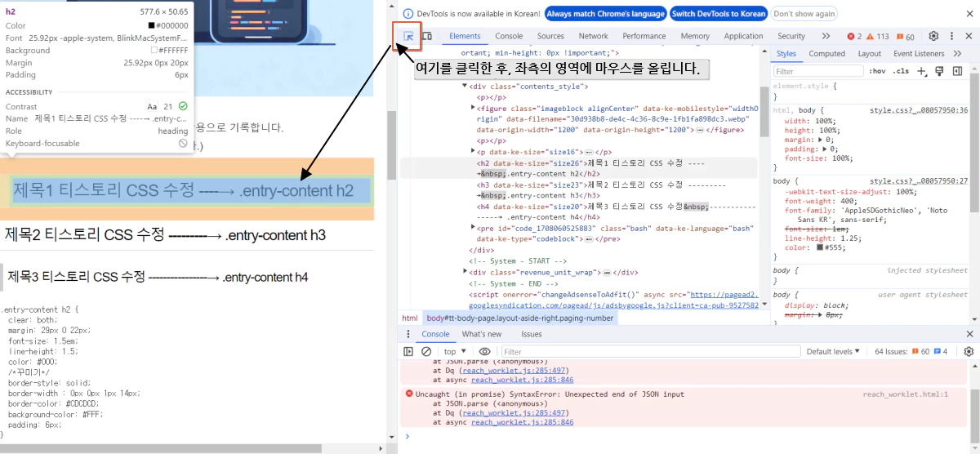Open style.css link for html, body rule
The height and width of the screenshot is (454, 980).
pos(919,109)
